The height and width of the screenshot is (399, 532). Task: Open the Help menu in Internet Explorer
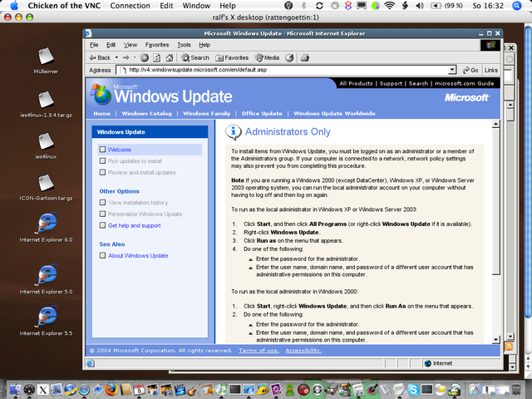(x=204, y=45)
